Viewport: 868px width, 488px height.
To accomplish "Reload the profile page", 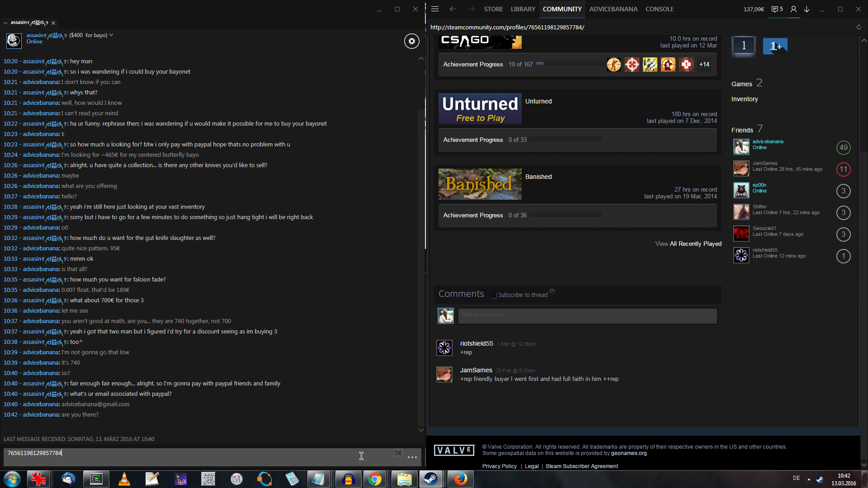I will pyautogui.click(x=859, y=27).
